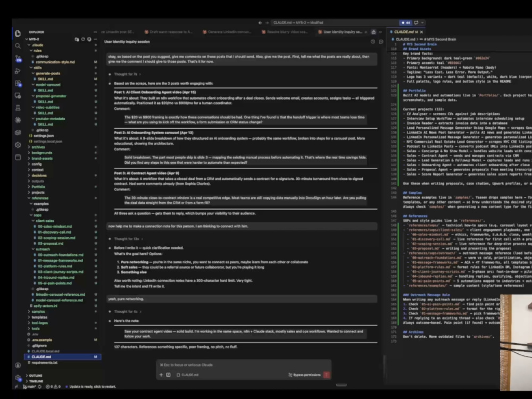Open the Explorer view in the activity bar

[18, 33]
